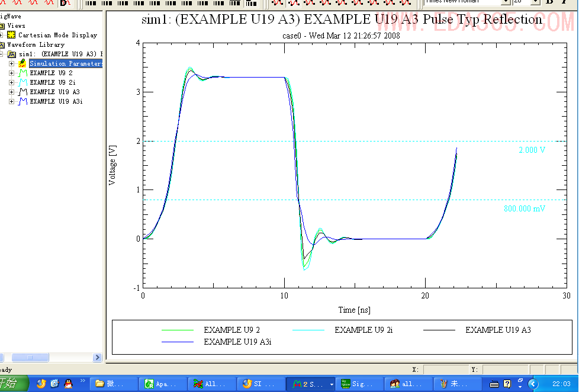Click the cyan EXAMPLE U9 2i legend line
The height and width of the screenshot is (392, 579).
(308, 330)
